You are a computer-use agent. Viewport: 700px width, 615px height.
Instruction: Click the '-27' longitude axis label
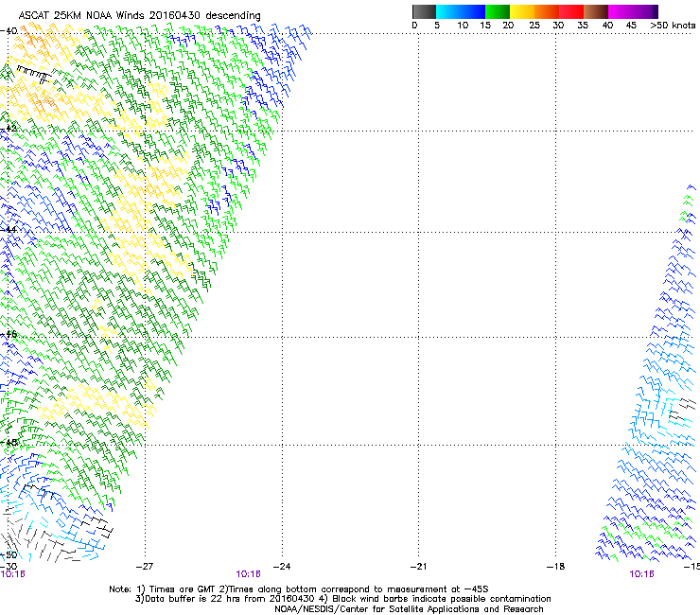click(x=145, y=567)
